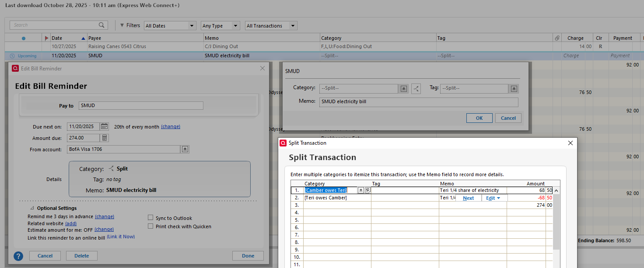This screenshot has width=644, height=268.
Task: Click the Clr column header
Action: click(x=599, y=38)
